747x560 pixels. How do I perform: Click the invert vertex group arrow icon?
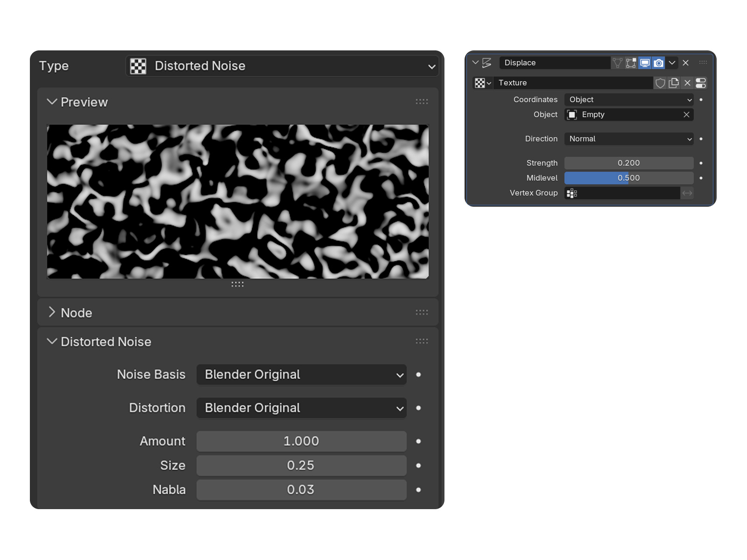(687, 193)
